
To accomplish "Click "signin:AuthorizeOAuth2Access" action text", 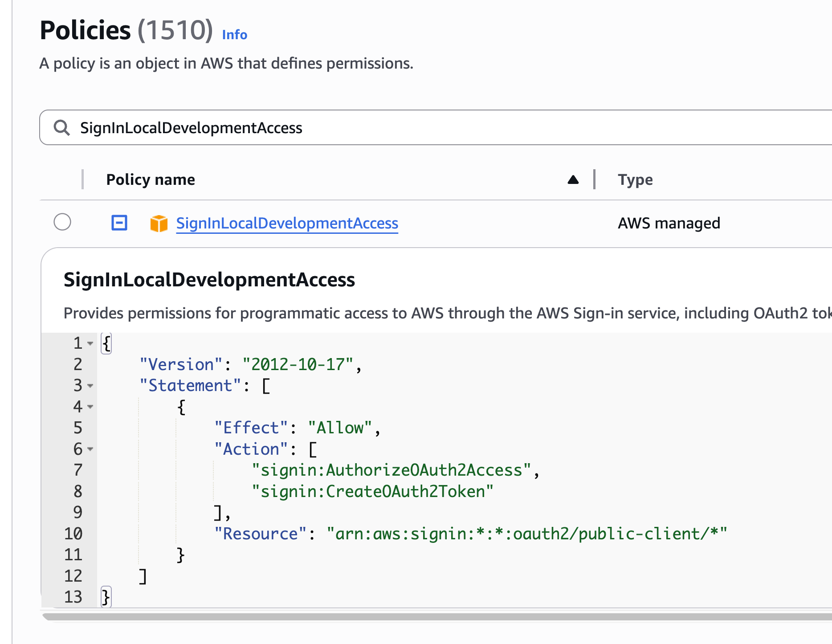I will pyautogui.click(x=392, y=470).
